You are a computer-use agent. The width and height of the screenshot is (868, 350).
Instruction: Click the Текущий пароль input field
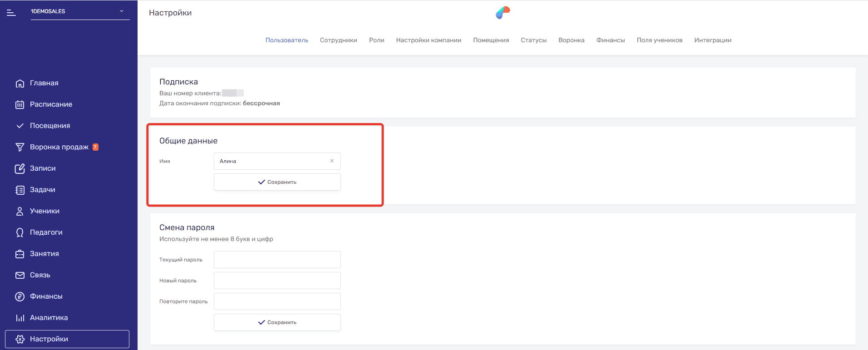click(277, 260)
